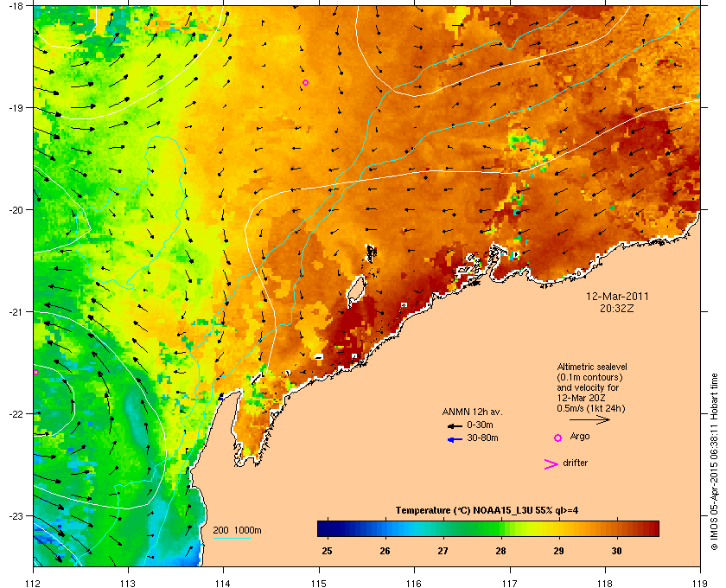Click the '200 1000m' depth contour label

coord(237,531)
